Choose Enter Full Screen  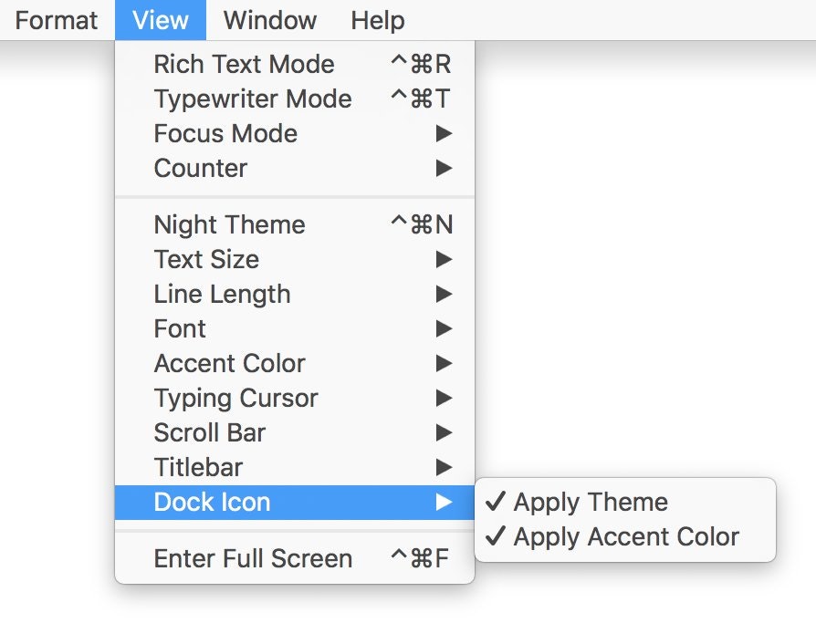(295, 558)
